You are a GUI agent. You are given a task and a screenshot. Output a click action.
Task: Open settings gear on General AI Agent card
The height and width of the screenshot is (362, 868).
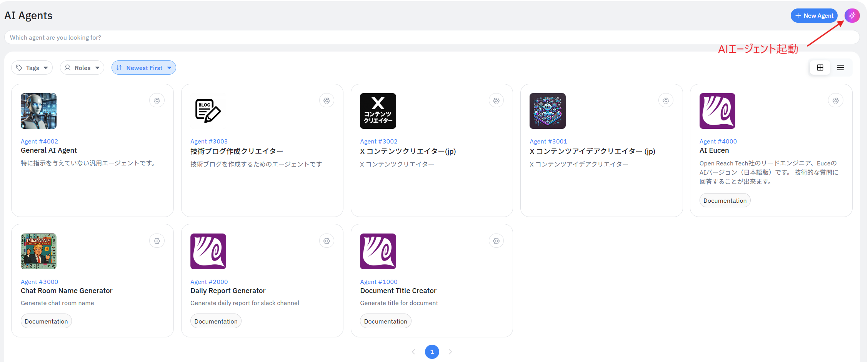[157, 101]
